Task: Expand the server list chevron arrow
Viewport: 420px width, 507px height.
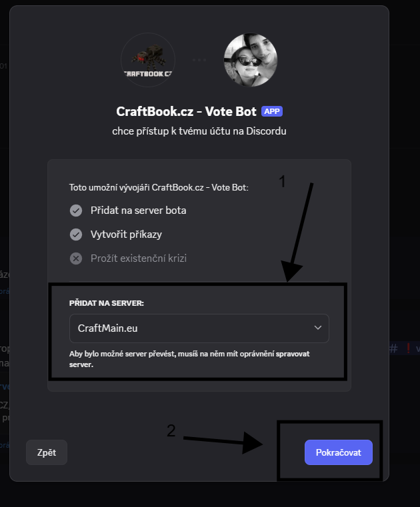Action: pyautogui.click(x=318, y=328)
